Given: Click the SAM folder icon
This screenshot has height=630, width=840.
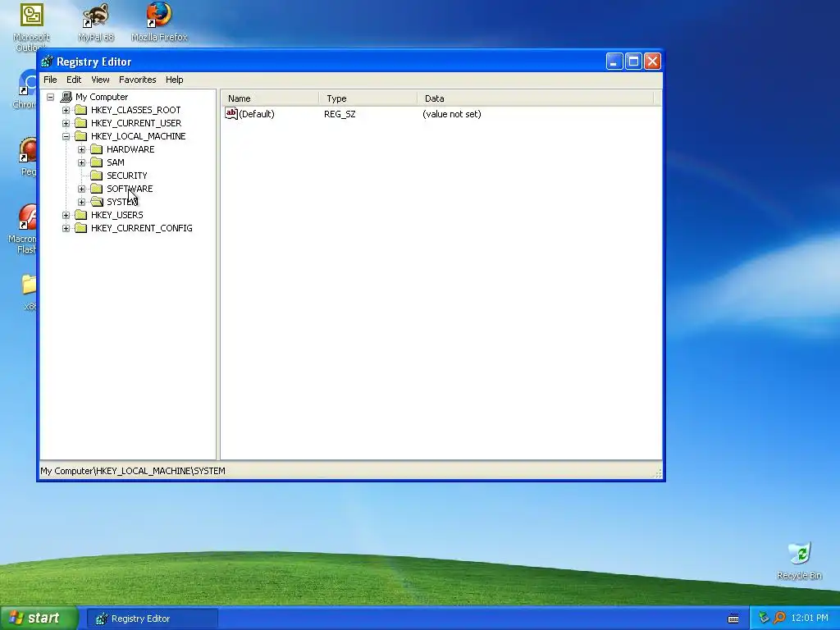Looking at the screenshot, I should (x=97, y=162).
